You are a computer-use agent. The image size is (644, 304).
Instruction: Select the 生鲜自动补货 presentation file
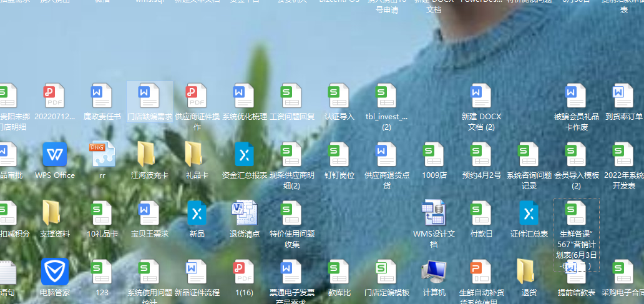point(481,272)
